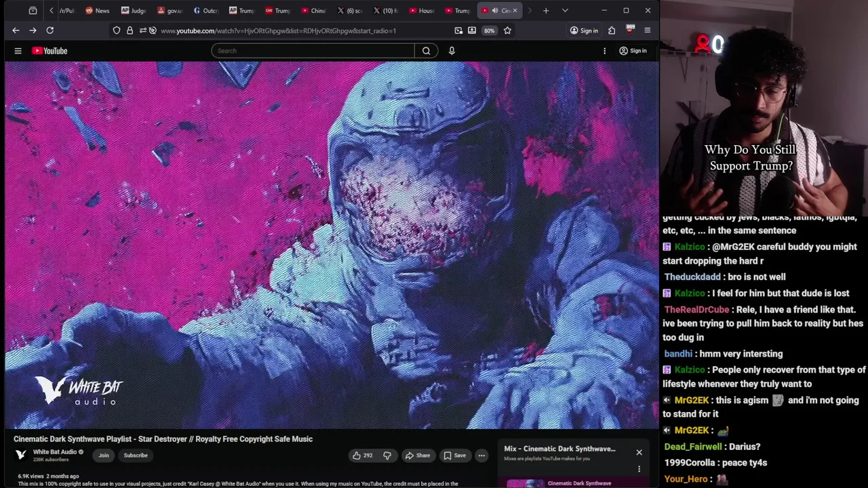Viewport: 868px width, 488px height.
Task: Share the video
Action: pos(417,455)
